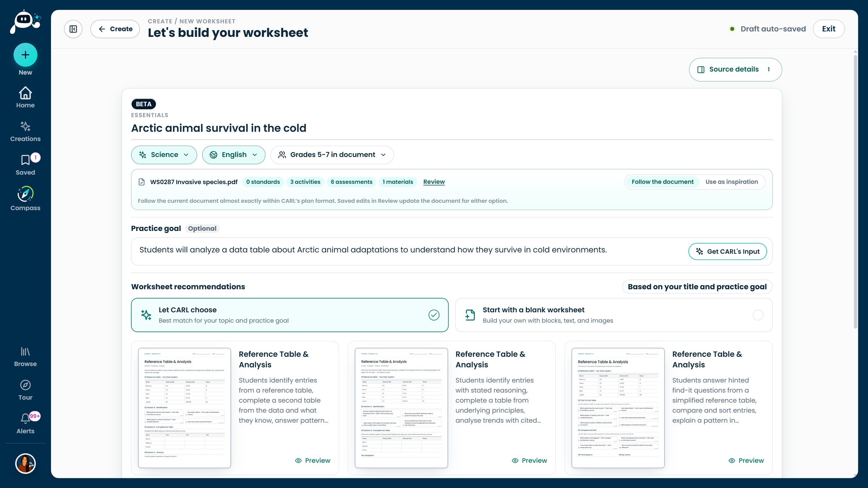868x488 pixels.
Task: Expand Grades 5-7 in document dropdown
Action: pos(332,155)
